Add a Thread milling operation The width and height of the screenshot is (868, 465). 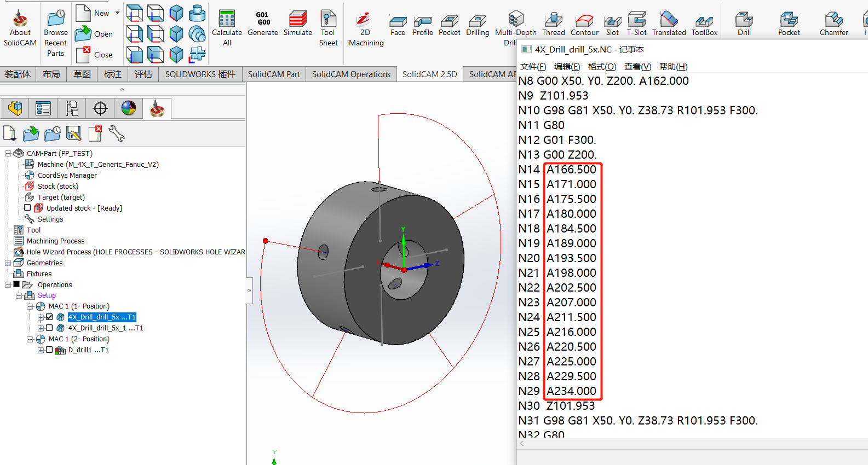point(554,24)
